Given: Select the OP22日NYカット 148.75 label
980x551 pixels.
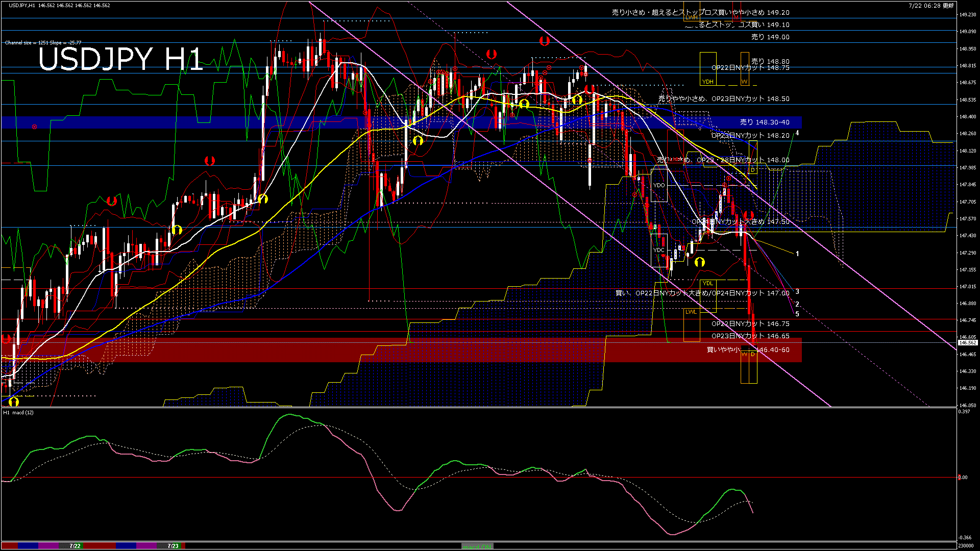Looking at the screenshot, I should (x=750, y=67).
